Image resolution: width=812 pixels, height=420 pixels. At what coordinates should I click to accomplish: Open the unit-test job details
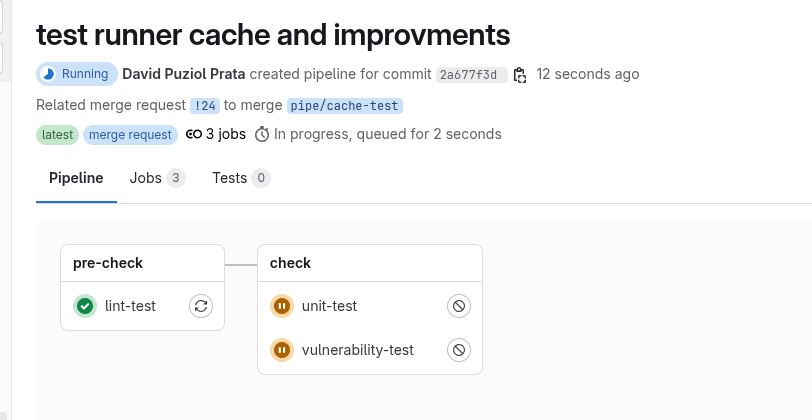coord(329,306)
